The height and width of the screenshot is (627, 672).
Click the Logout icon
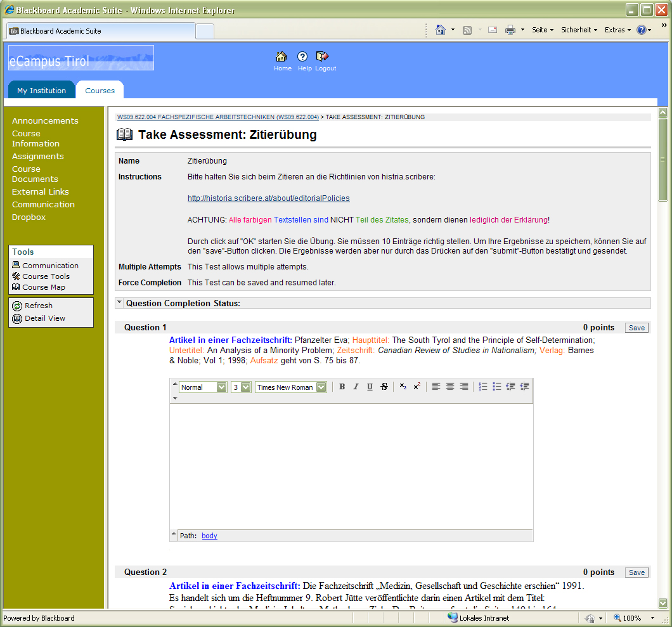[323, 57]
